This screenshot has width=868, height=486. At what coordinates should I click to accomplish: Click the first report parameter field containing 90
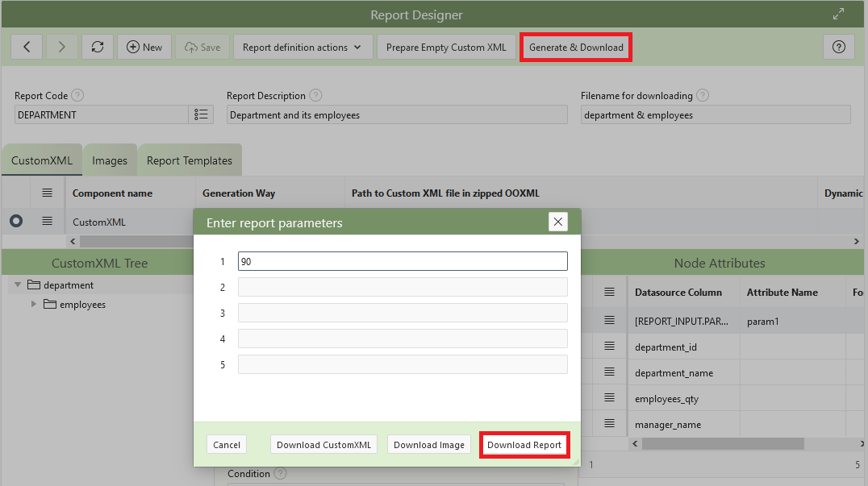[x=403, y=261]
